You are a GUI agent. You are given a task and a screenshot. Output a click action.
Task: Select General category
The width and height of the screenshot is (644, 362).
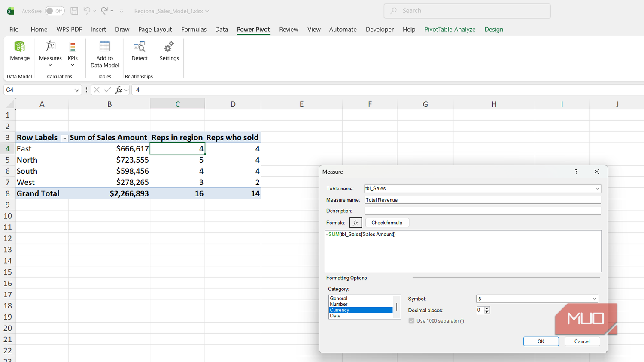(x=361, y=298)
